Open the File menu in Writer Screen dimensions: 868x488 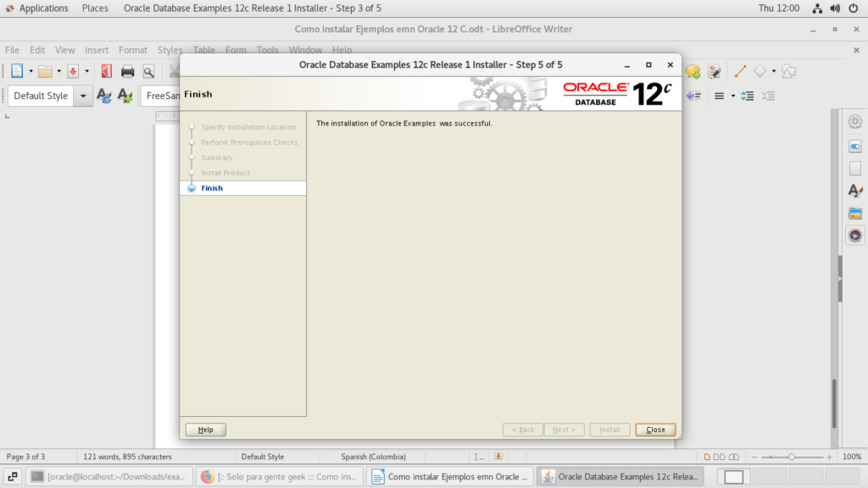[12, 50]
